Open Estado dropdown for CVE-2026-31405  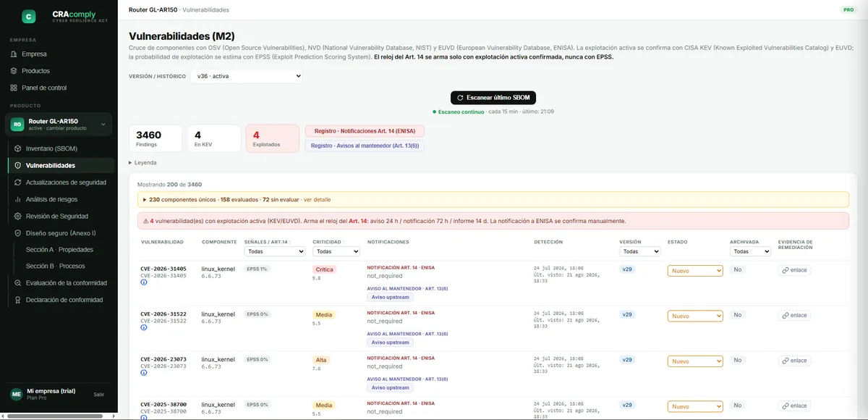[x=695, y=270]
